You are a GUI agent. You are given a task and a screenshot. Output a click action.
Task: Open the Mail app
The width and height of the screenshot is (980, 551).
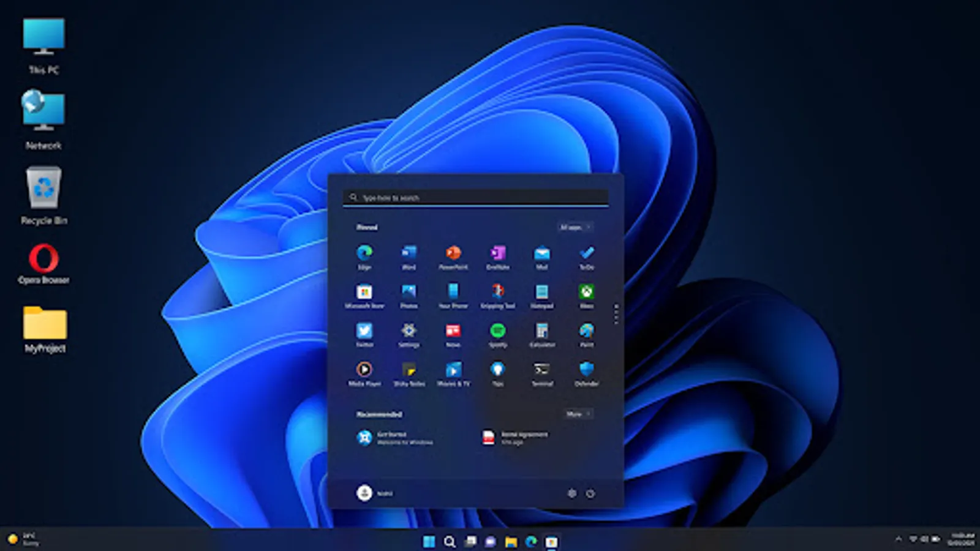click(x=541, y=254)
